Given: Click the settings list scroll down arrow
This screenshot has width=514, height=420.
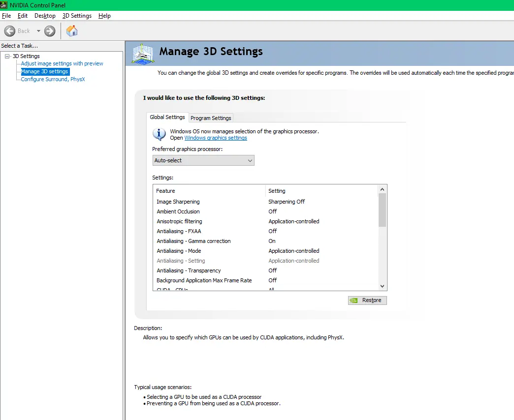Looking at the screenshot, I should click(x=382, y=286).
